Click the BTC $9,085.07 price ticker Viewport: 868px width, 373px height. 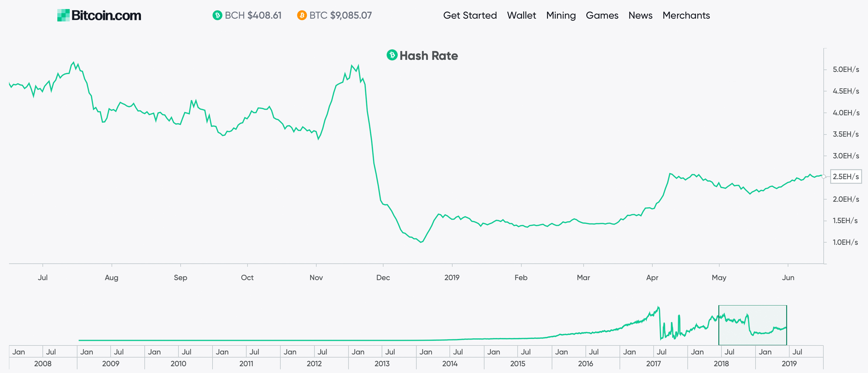click(x=334, y=15)
